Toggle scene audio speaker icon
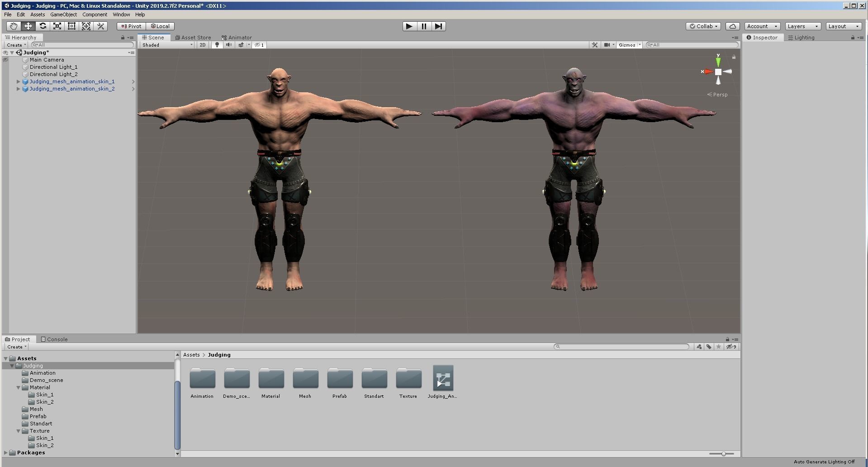This screenshot has width=868, height=467. [229, 45]
